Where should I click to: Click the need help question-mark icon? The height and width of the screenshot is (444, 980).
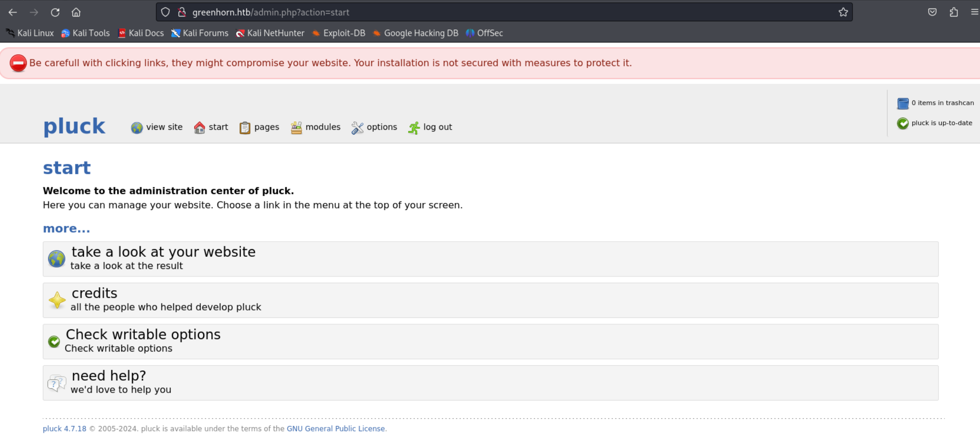(56, 383)
